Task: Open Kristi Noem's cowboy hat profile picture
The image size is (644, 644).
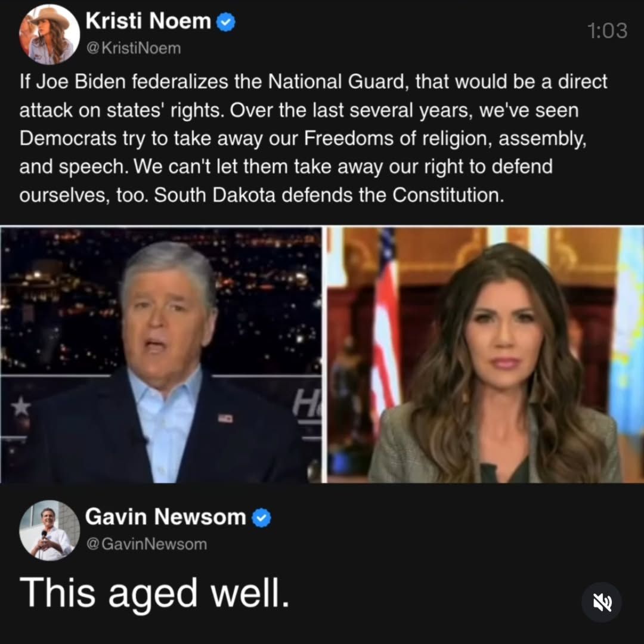Action: [x=49, y=35]
